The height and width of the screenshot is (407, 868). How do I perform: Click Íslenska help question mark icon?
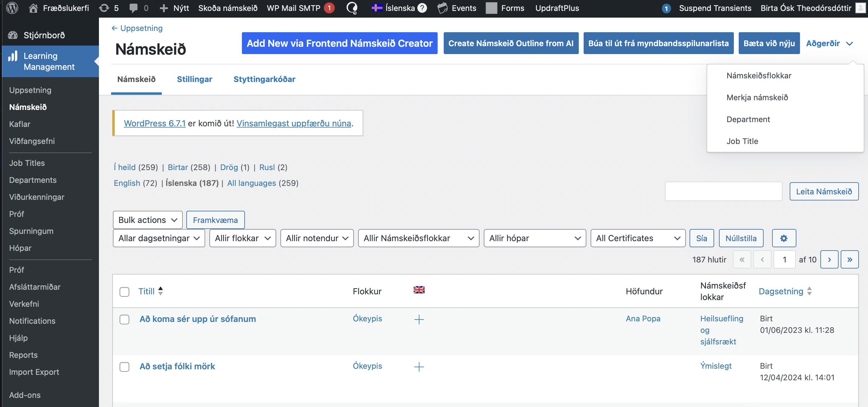422,8
